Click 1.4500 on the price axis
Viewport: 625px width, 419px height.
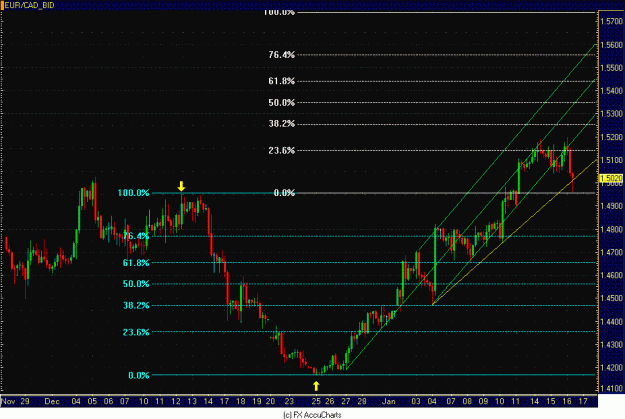click(x=611, y=298)
